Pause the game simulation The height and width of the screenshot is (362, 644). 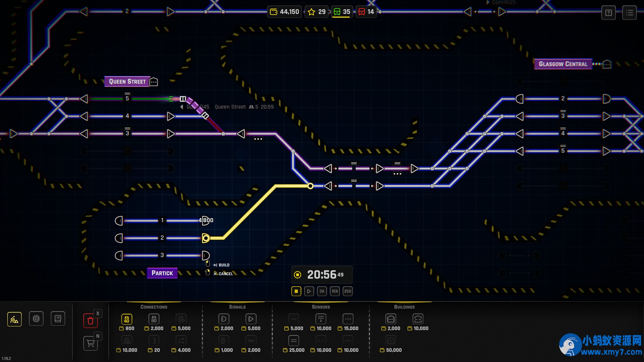(296, 291)
